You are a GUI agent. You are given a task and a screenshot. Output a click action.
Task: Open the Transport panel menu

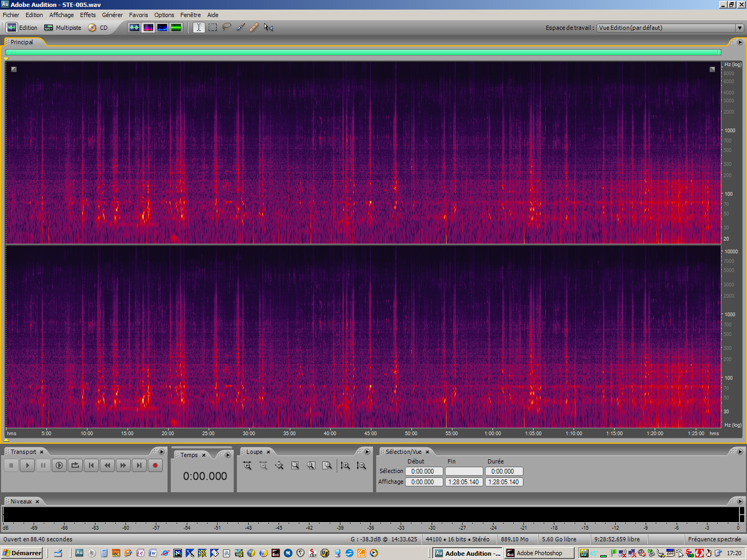tap(161, 451)
